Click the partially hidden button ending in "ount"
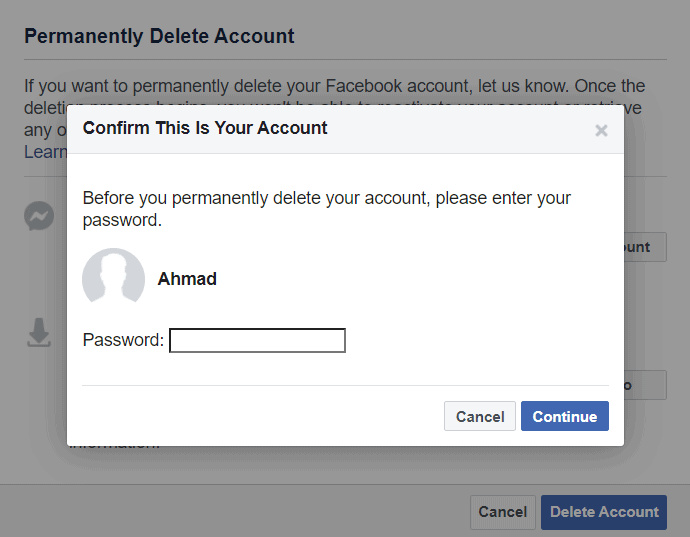The width and height of the screenshot is (690, 537). click(645, 247)
